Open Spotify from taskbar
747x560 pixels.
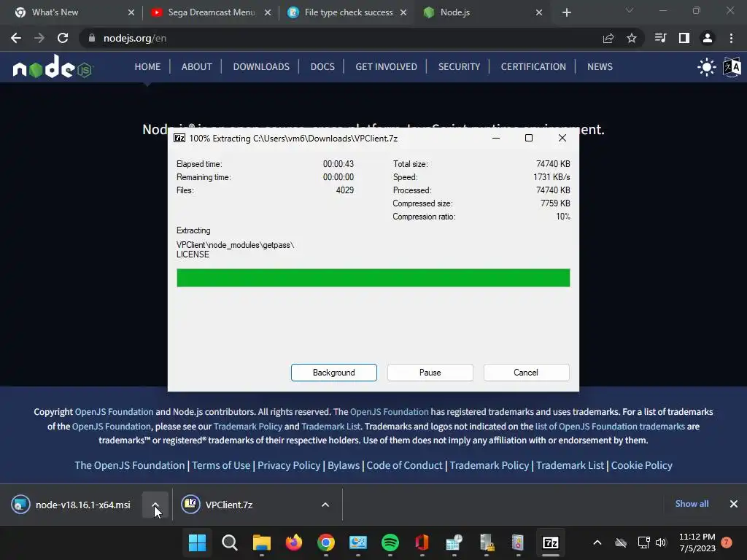coord(390,542)
